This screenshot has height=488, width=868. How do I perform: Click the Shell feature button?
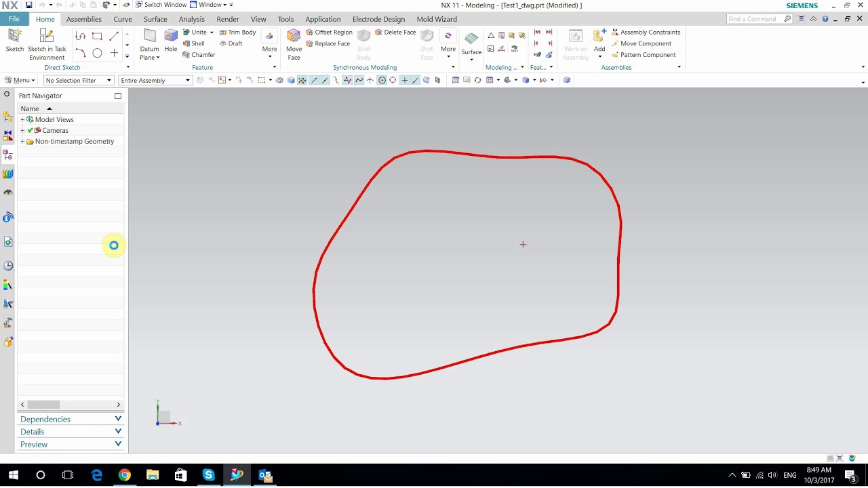coord(194,43)
